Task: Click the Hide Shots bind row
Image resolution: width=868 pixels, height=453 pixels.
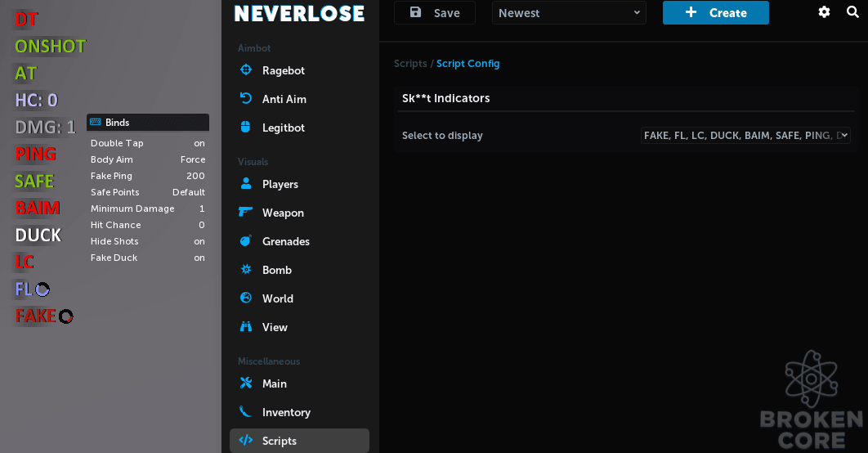Action: tap(148, 241)
